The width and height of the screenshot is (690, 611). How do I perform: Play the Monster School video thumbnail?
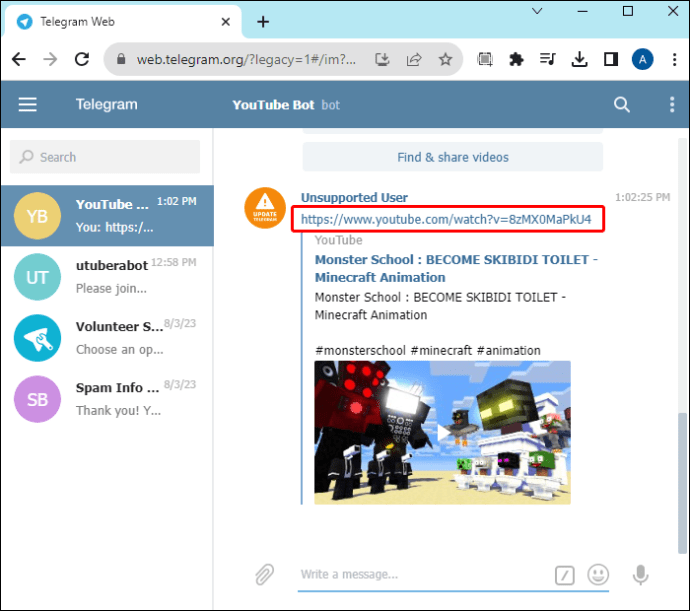(x=442, y=432)
